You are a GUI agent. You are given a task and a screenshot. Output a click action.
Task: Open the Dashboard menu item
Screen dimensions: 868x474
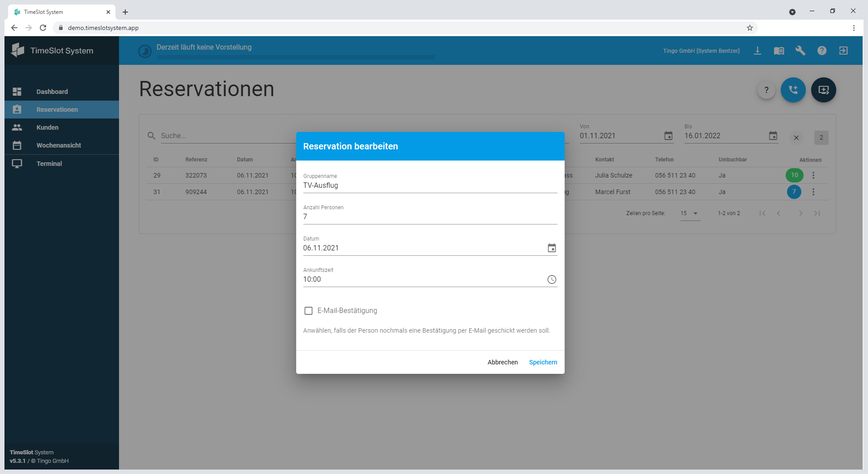point(62,92)
